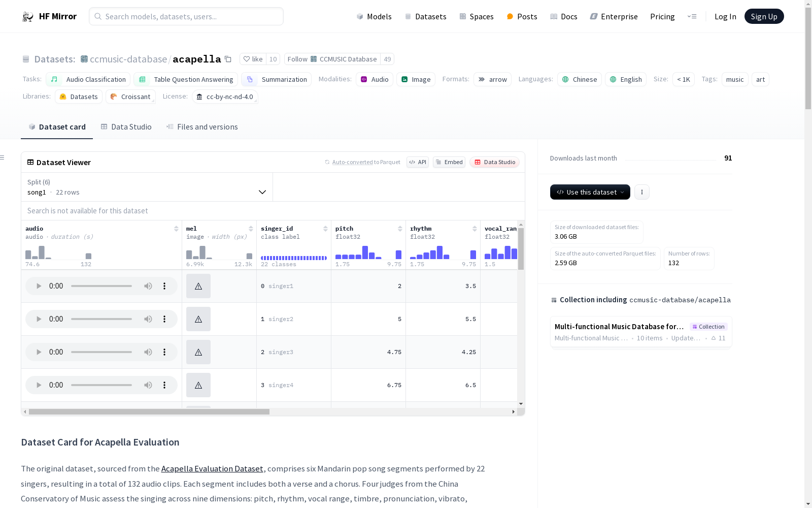Screen dimensions: 812x508
Task: Switch to the Dataset card tab
Action: click(57, 126)
